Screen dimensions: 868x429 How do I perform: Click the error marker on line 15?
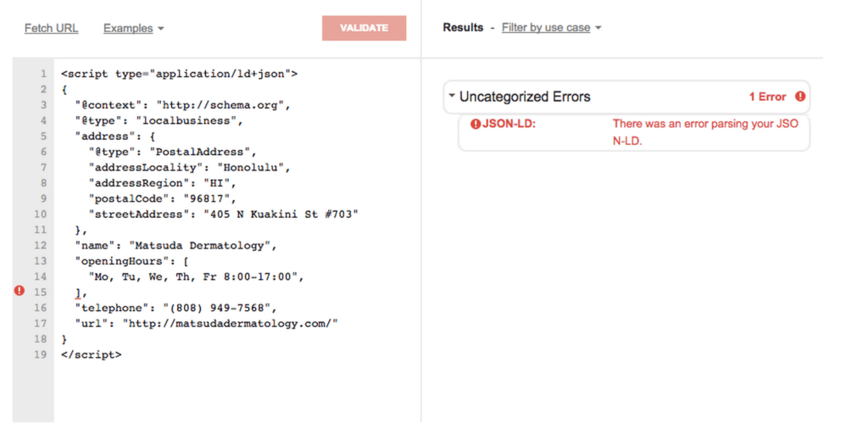tap(19, 290)
